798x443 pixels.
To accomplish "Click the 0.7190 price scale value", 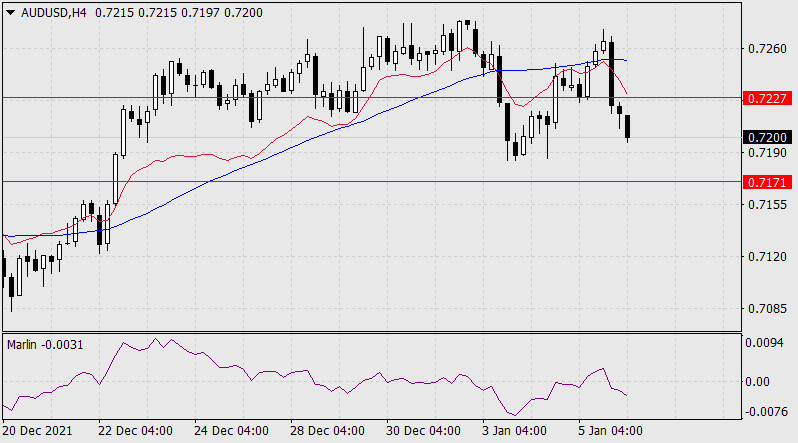I will [x=767, y=153].
